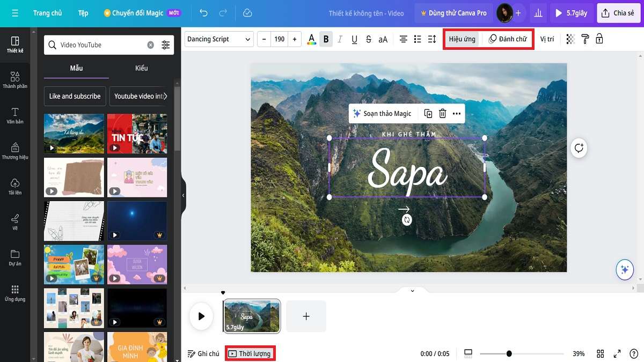Collapse the timeline with chevron arrow
Screen dimensions: 644x362
[x=412, y=291]
